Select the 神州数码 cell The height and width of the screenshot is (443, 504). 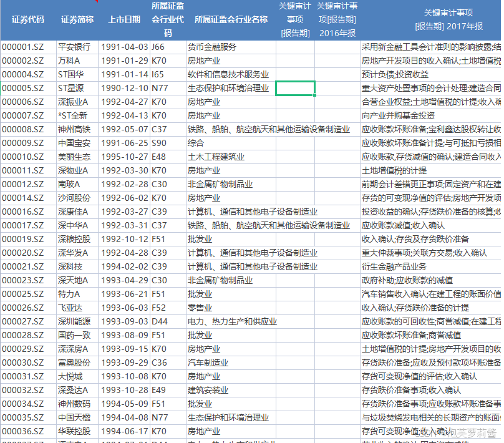pyautogui.click(x=77, y=404)
